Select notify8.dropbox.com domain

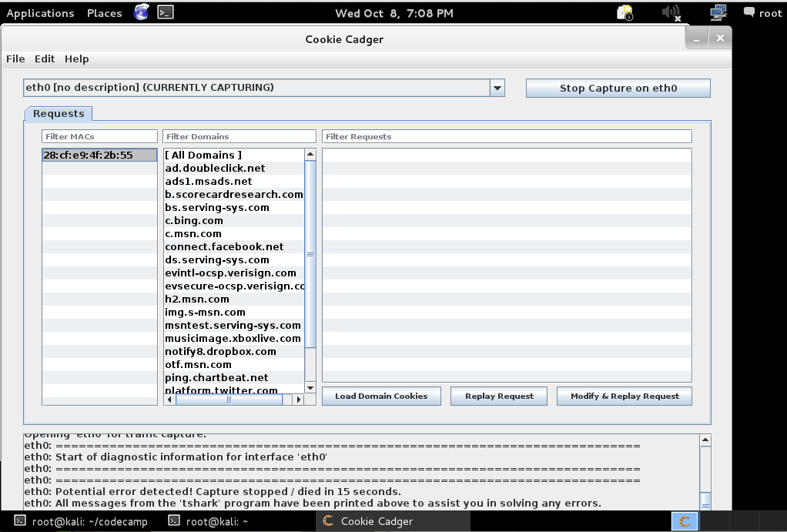coord(234,351)
